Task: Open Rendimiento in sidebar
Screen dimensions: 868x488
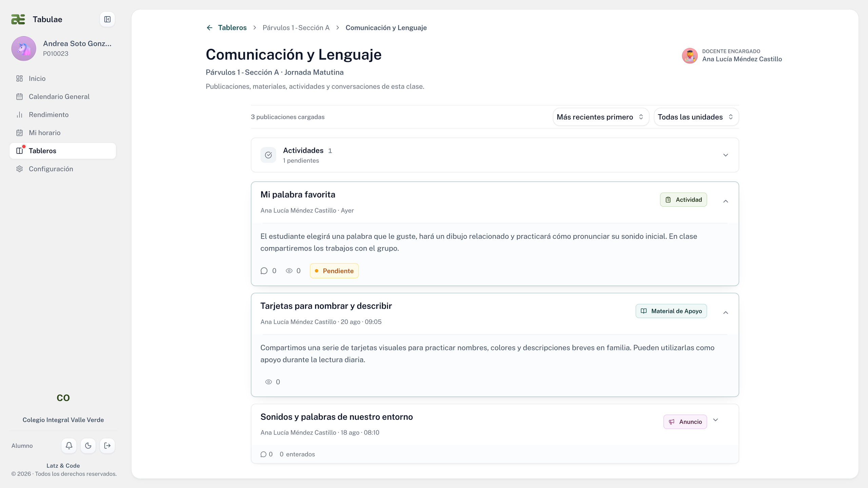Action: (63, 115)
